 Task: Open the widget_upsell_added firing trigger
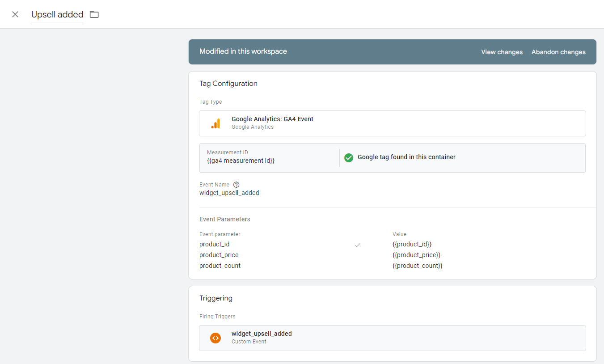[x=392, y=338]
